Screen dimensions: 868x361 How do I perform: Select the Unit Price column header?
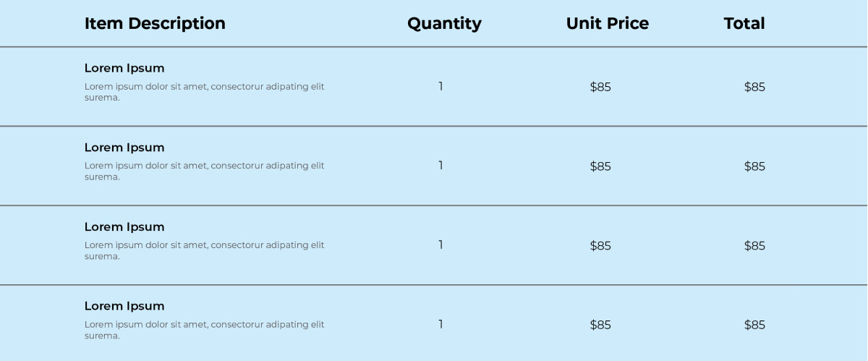pyautogui.click(x=607, y=23)
